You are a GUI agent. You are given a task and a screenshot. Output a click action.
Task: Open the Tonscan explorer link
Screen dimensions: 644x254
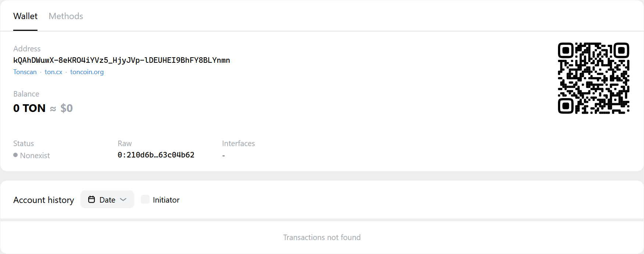25,72
